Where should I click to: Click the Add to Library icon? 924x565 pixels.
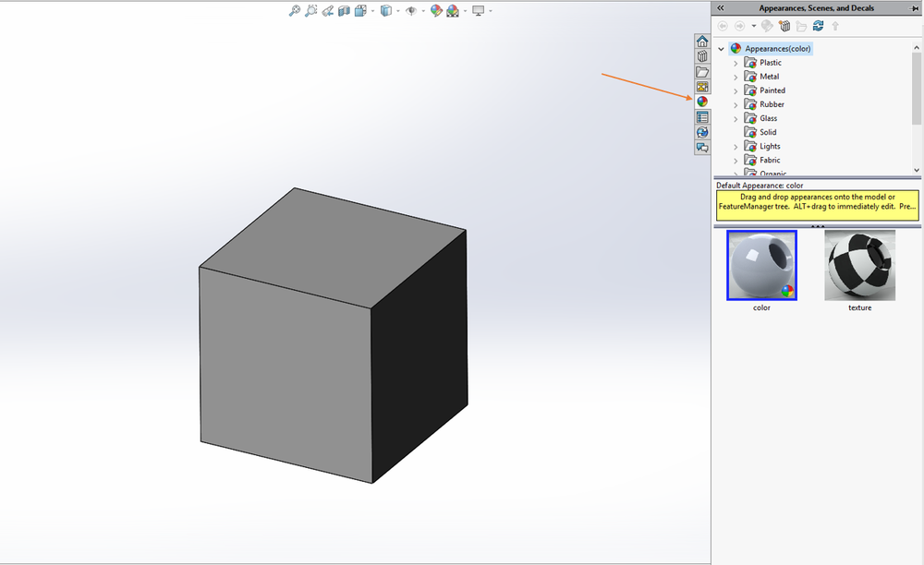[x=784, y=26]
